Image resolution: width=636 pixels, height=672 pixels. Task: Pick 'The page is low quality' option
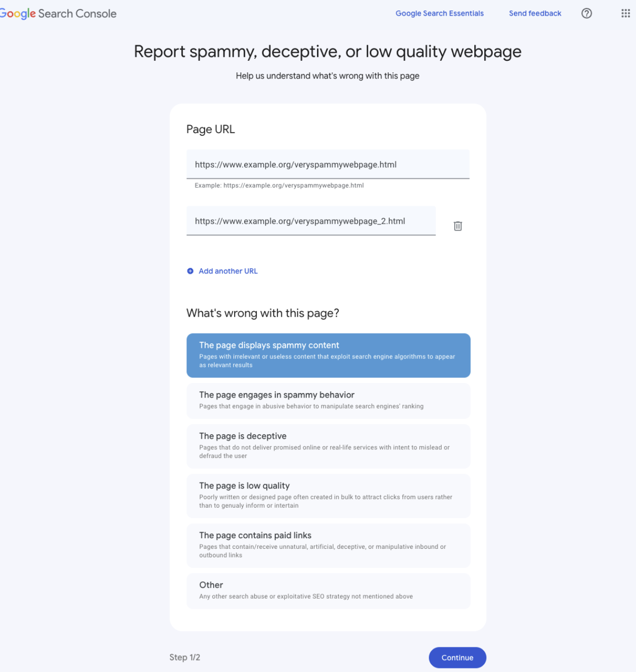tap(328, 495)
